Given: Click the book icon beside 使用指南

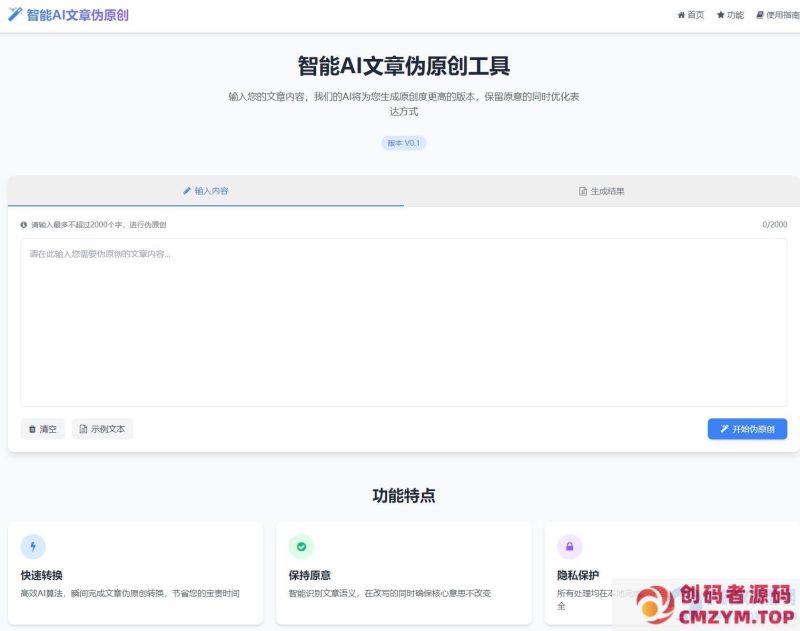Looking at the screenshot, I should pos(762,14).
